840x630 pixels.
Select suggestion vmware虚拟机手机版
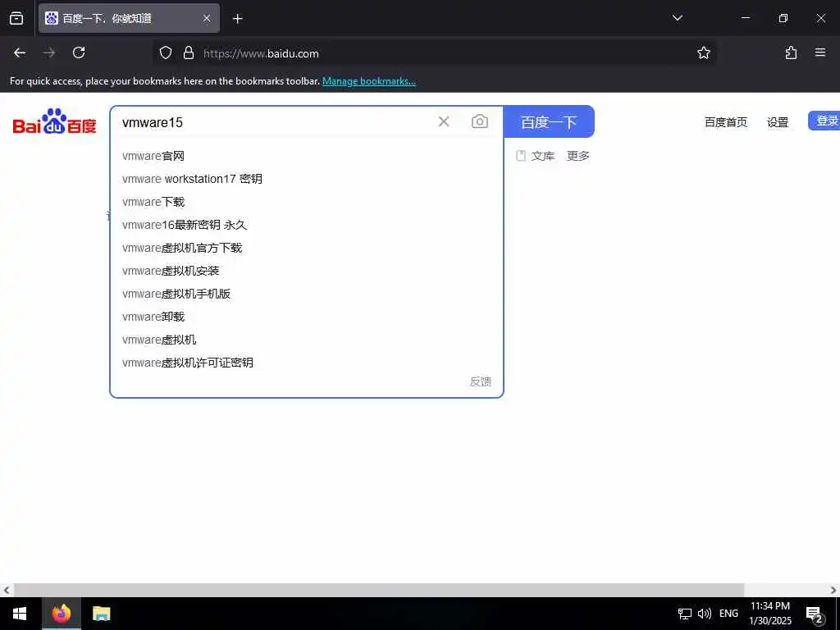click(307, 294)
